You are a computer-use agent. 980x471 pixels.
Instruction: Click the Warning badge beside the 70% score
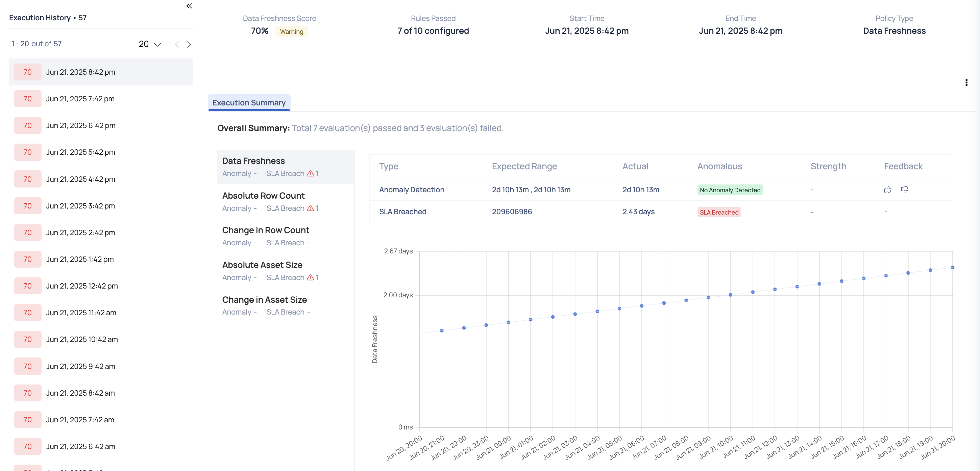click(x=291, y=31)
